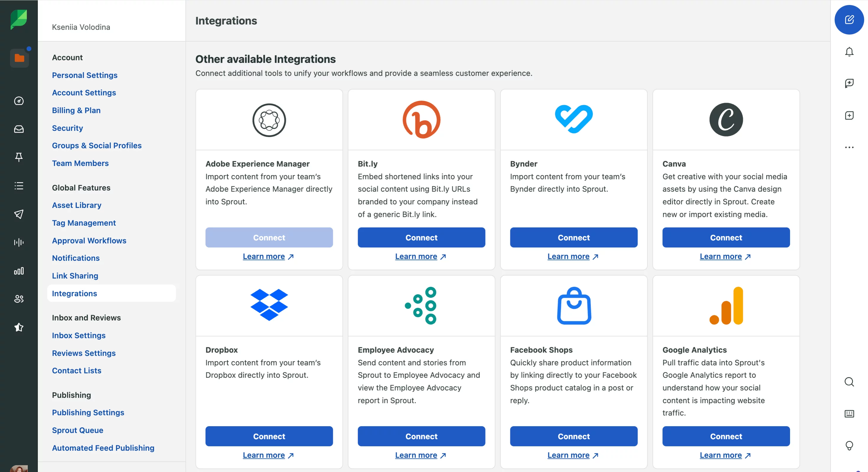Open notifications bell icon
Image resolution: width=868 pixels, height=472 pixels.
(849, 52)
